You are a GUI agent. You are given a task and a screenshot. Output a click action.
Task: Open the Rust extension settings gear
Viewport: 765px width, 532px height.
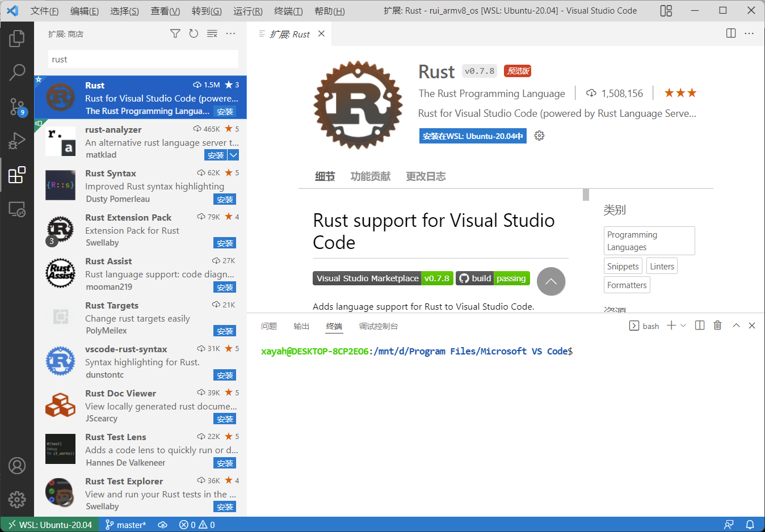[x=539, y=136]
